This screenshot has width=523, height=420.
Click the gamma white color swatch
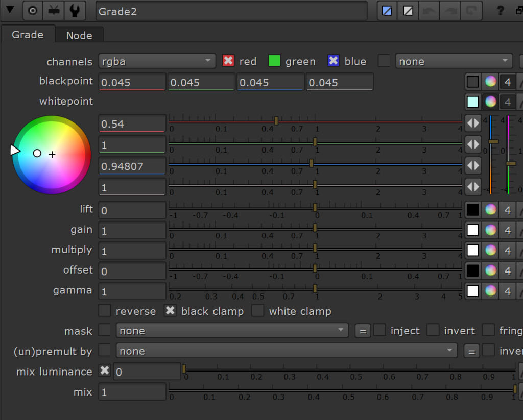pyautogui.click(x=472, y=291)
